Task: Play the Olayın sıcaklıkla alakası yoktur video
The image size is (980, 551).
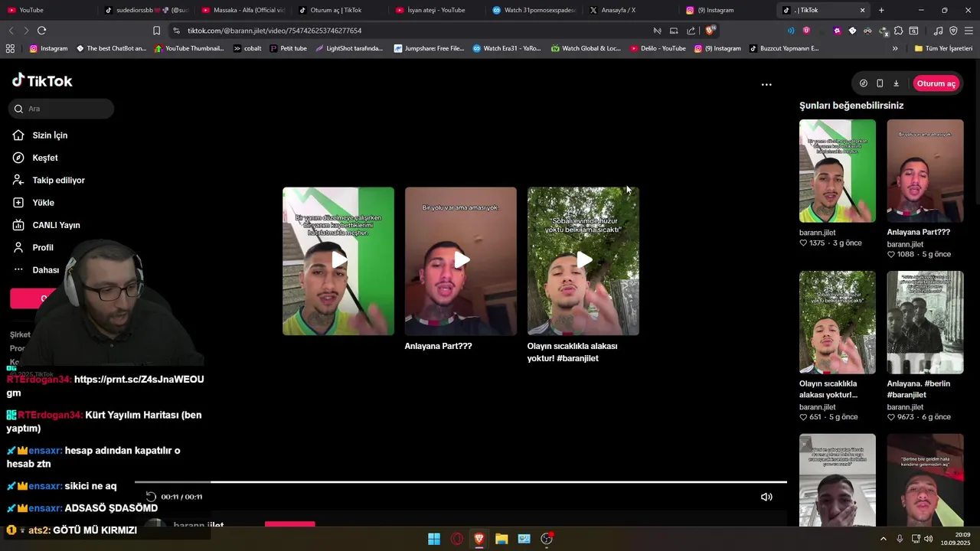Action: tap(583, 261)
